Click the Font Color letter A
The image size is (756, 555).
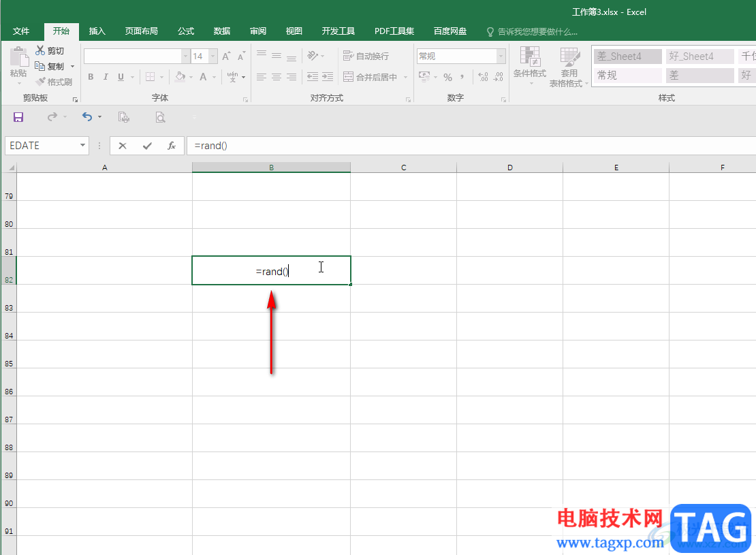click(203, 77)
